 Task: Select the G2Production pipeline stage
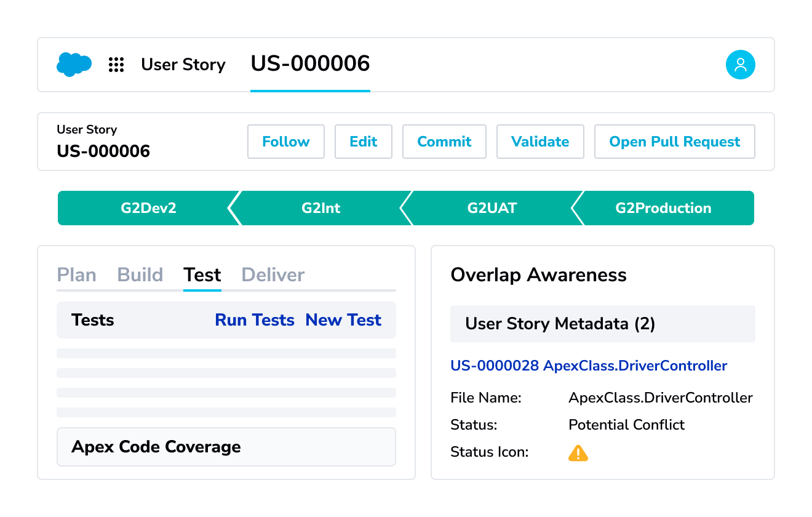tap(663, 208)
